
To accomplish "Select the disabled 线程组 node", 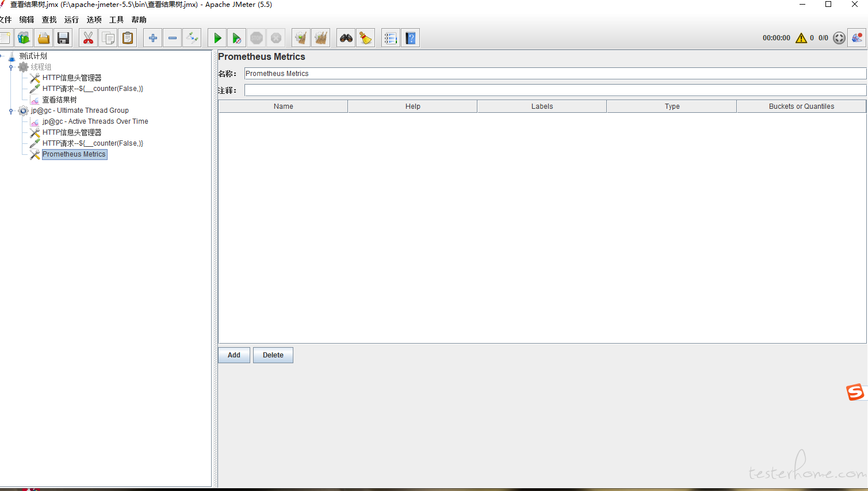I will point(41,67).
